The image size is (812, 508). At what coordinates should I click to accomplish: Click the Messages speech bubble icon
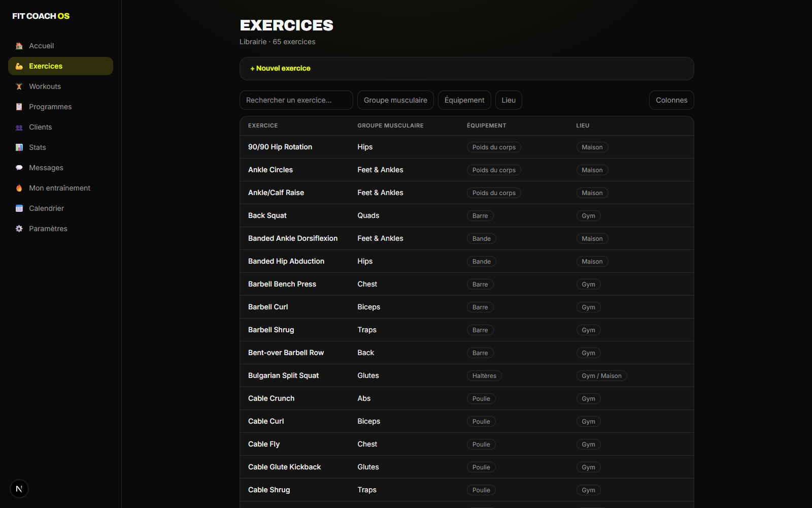point(19,168)
